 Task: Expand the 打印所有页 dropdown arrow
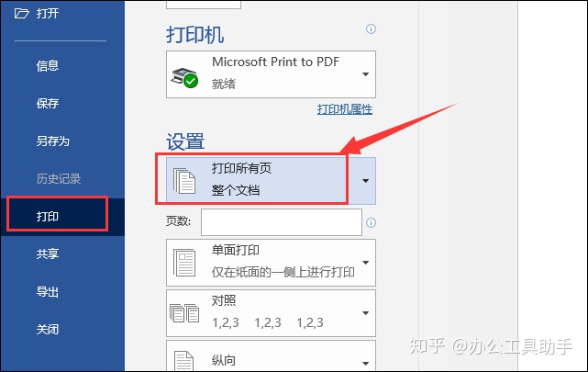point(366,181)
